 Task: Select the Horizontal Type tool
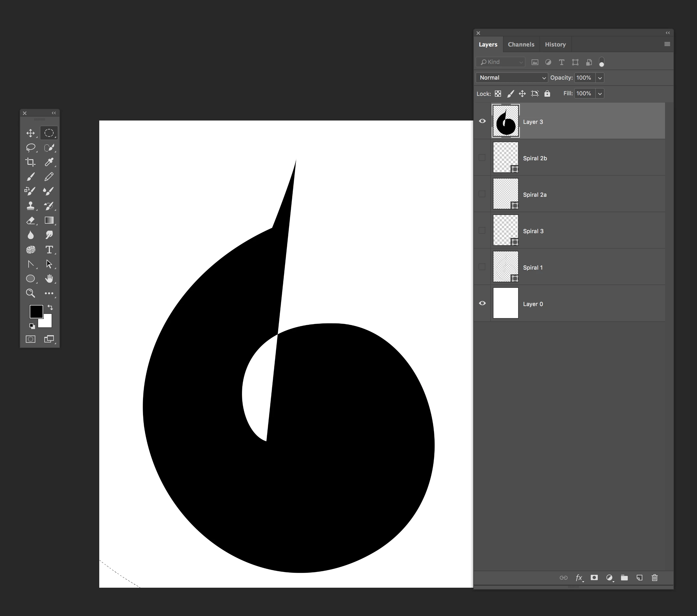49,249
